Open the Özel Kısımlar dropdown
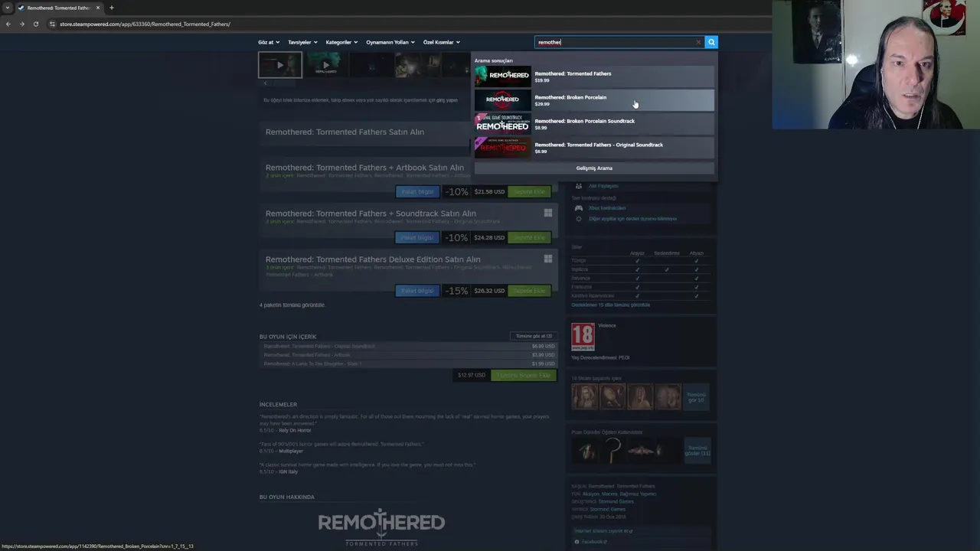Screen dimensions: 980x551 [442, 42]
